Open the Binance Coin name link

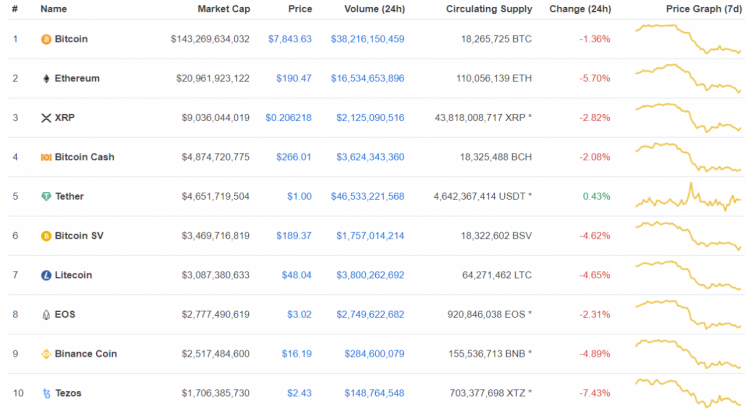tap(86, 354)
